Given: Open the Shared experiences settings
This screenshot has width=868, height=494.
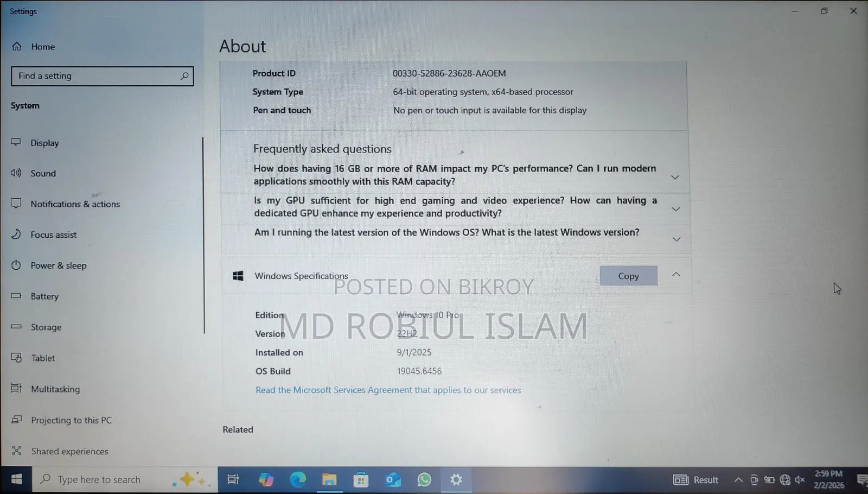Looking at the screenshot, I should click(69, 451).
